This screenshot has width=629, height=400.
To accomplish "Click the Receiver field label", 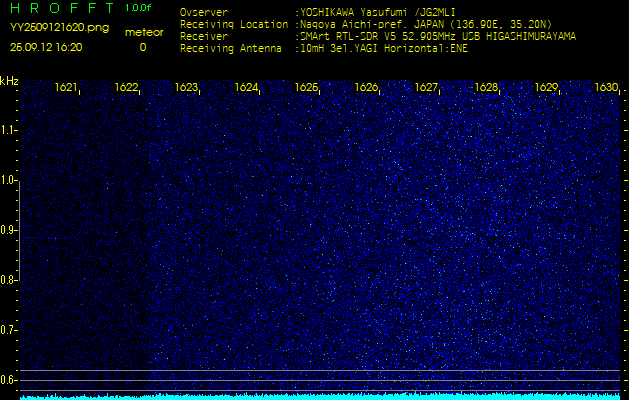I will [x=204, y=37].
